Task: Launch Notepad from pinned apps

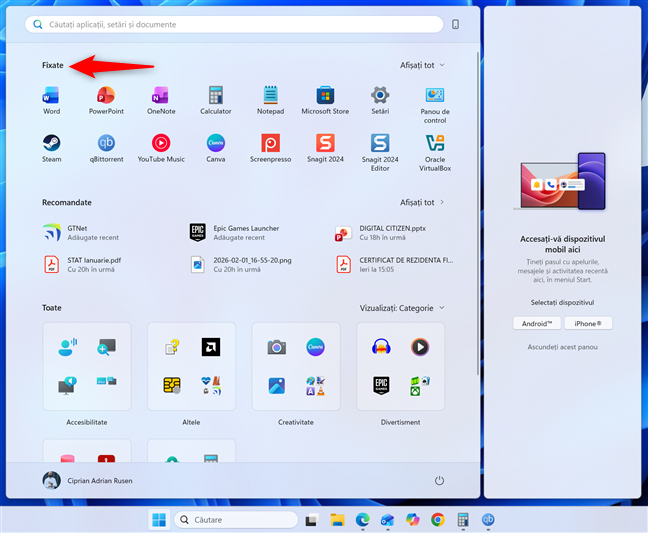Action: click(270, 100)
